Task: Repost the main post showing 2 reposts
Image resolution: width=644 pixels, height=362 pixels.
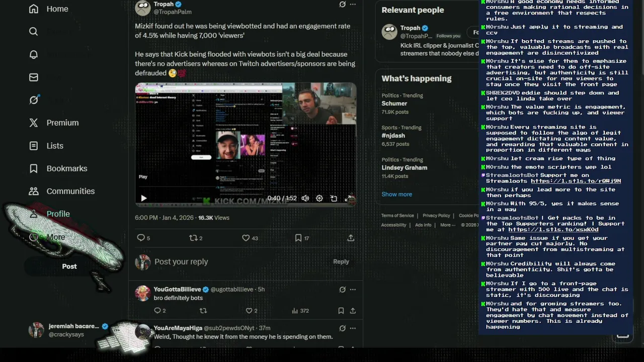Action: pyautogui.click(x=196, y=238)
